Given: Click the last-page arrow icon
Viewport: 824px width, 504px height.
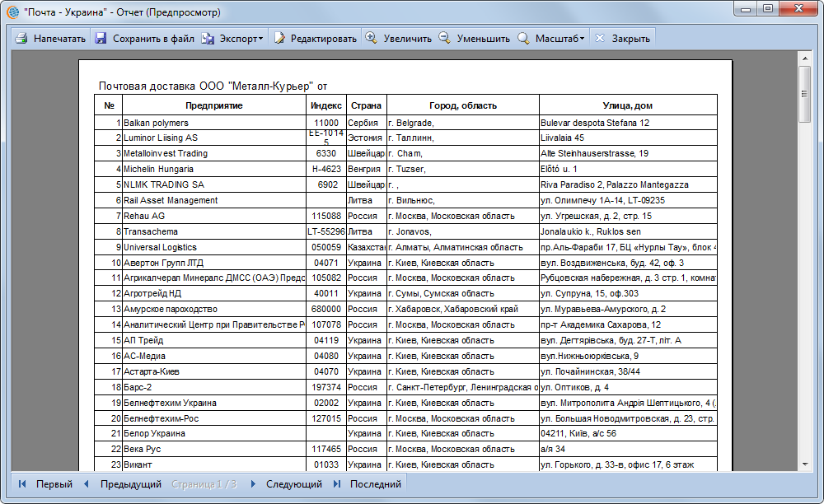Looking at the screenshot, I should (x=337, y=484).
